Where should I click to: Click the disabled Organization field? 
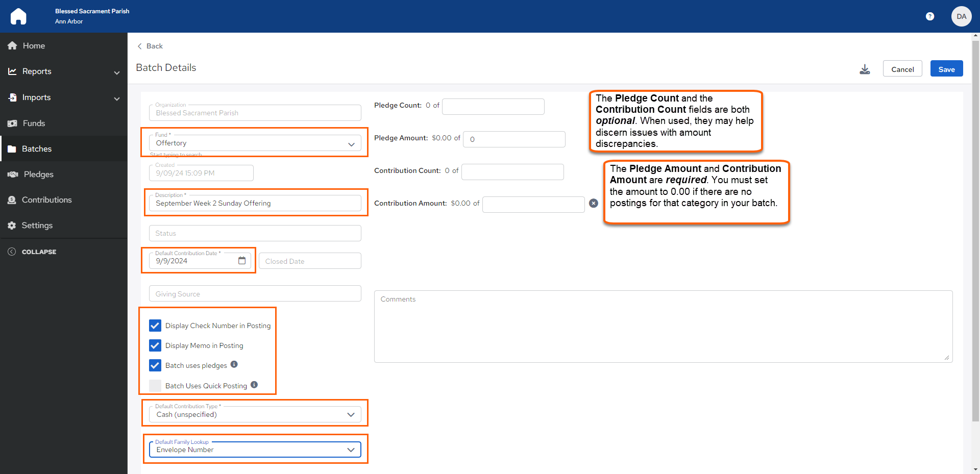(x=255, y=113)
